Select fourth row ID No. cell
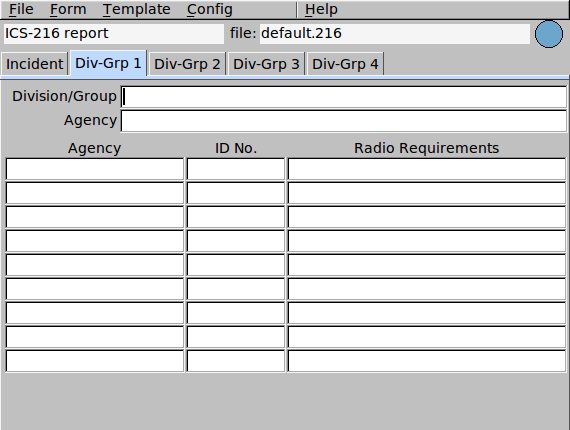 pos(236,241)
